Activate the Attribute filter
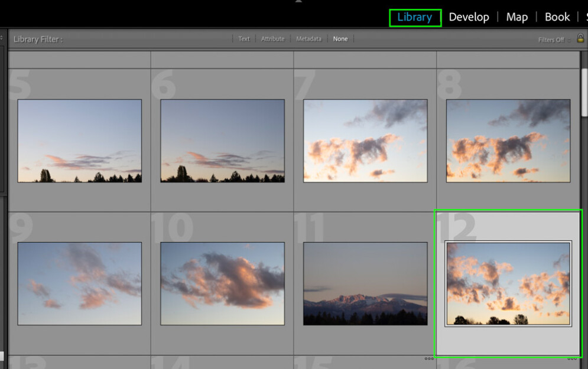Image resolution: width=588 pixels, height=369 pixels. point(272,39)
